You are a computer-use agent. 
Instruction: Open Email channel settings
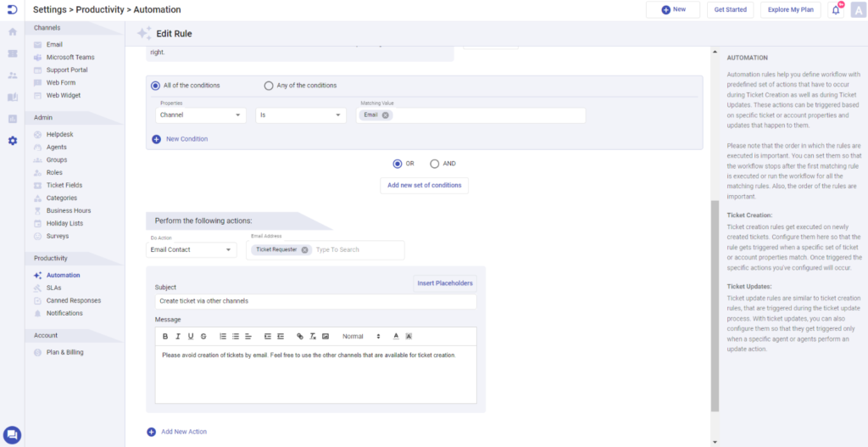coord(54,45)
